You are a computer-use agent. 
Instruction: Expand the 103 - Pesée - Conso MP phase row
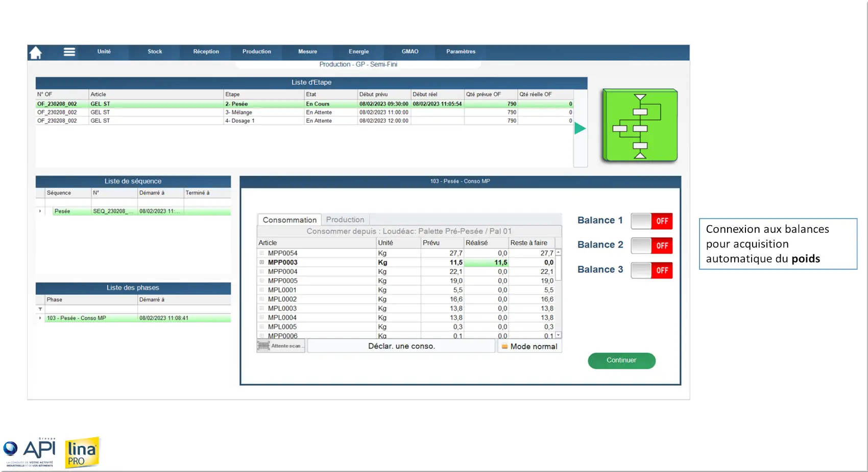(40, 318)
